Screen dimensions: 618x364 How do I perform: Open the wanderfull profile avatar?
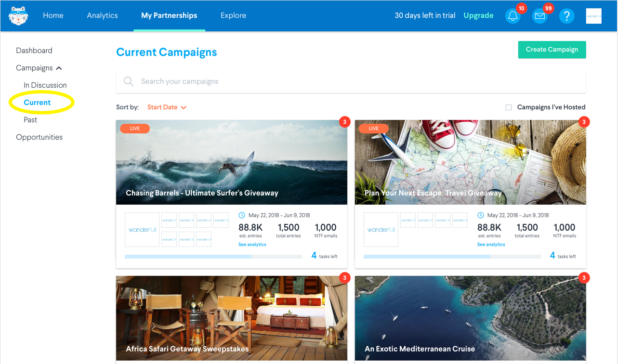[594, 16]
